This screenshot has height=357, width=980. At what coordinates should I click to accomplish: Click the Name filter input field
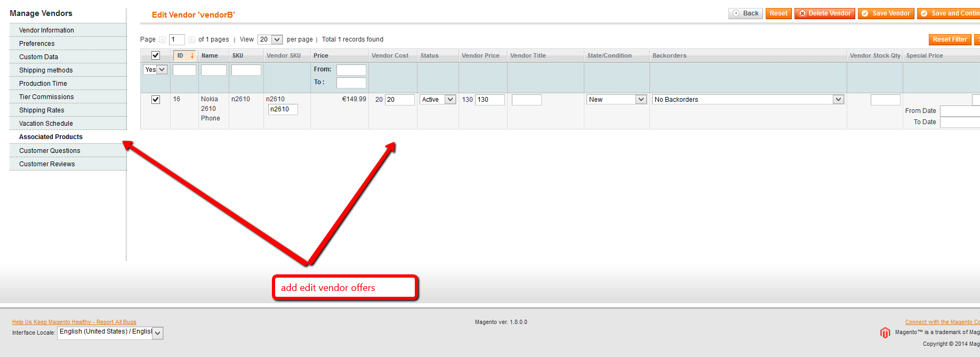[214, 70]
